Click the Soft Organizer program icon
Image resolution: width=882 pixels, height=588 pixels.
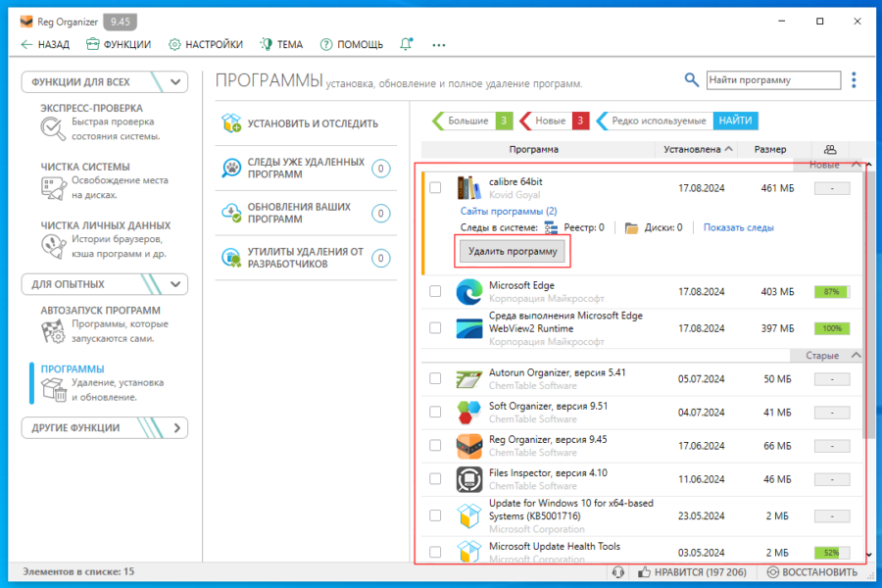click(x=469, y=412)
